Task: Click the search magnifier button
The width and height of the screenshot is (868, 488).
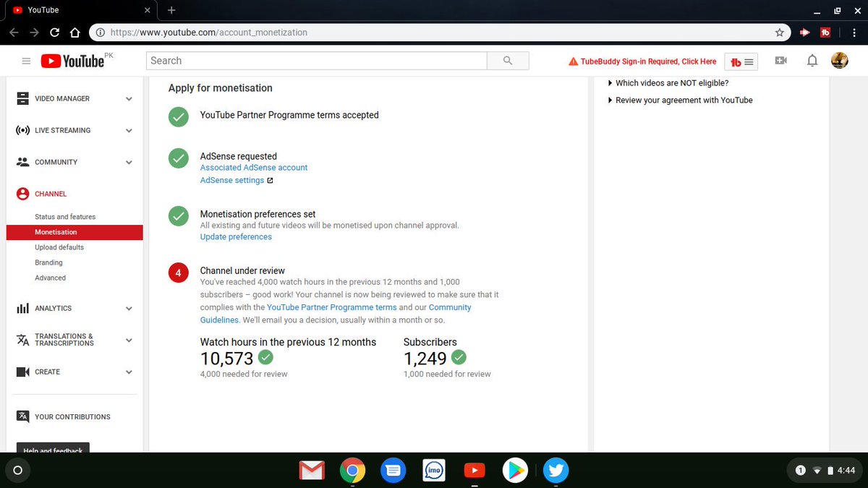Action: point(508,61)
